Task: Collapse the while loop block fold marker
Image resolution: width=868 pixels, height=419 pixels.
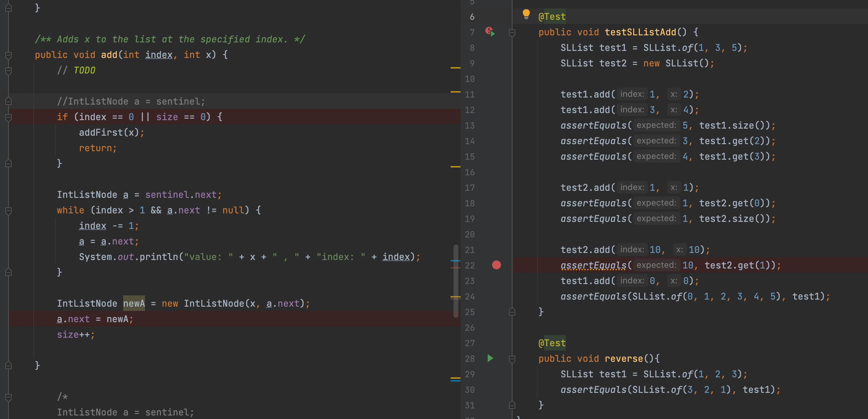Action: point(8,211)
